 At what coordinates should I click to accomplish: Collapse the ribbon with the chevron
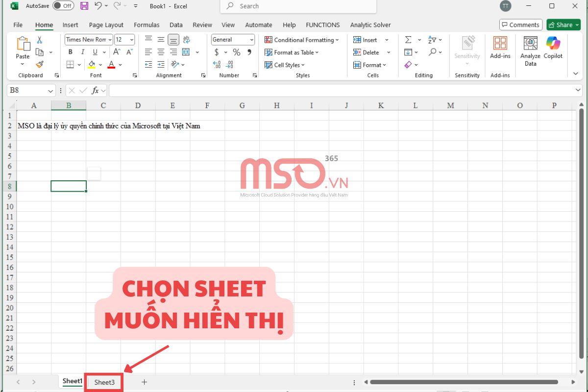576,73
